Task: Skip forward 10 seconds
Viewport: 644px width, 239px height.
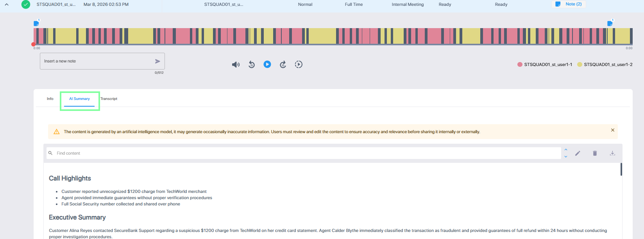Action: [x=283, y=64]
